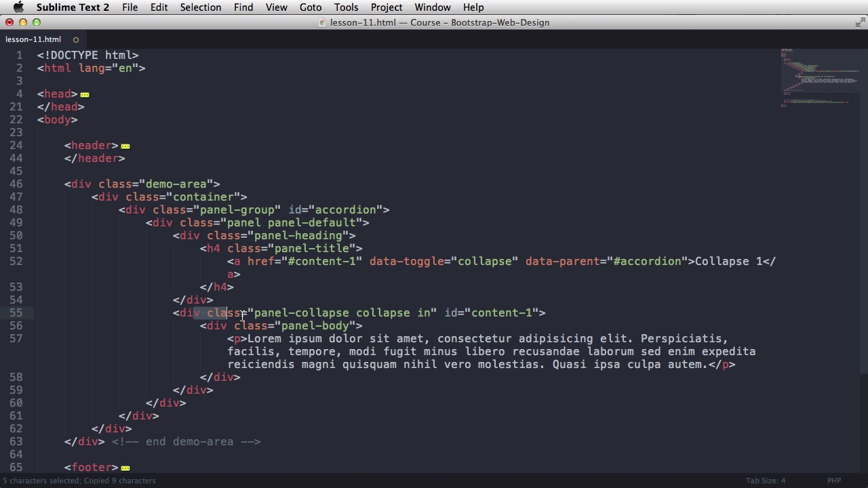This screenshot has height=488, width=868.
Task: Open the Goto menu
Action: point(311,7)
